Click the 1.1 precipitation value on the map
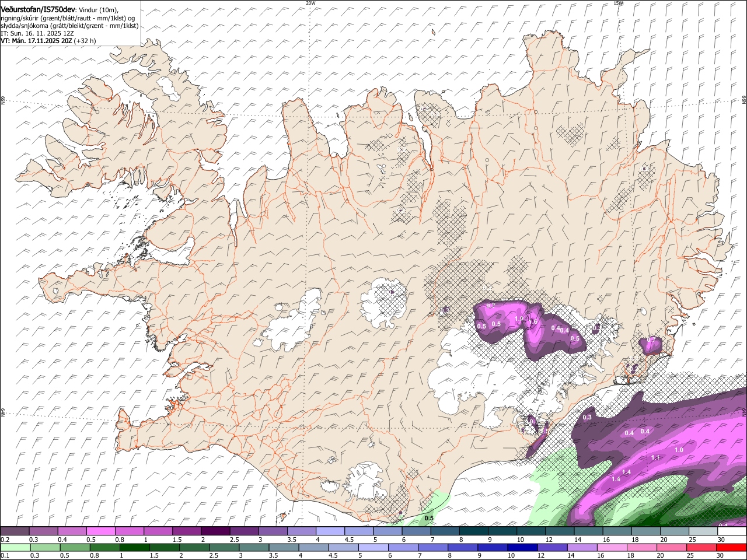The image size is (747, 560). point(655,458)
